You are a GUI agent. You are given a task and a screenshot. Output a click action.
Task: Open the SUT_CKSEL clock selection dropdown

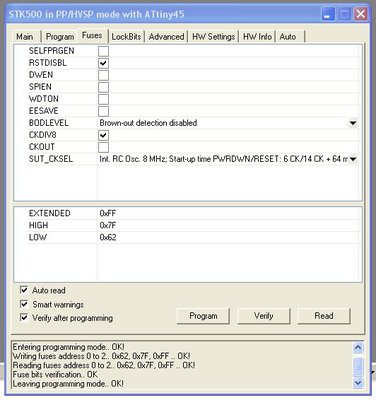click(x=353, y=159)
